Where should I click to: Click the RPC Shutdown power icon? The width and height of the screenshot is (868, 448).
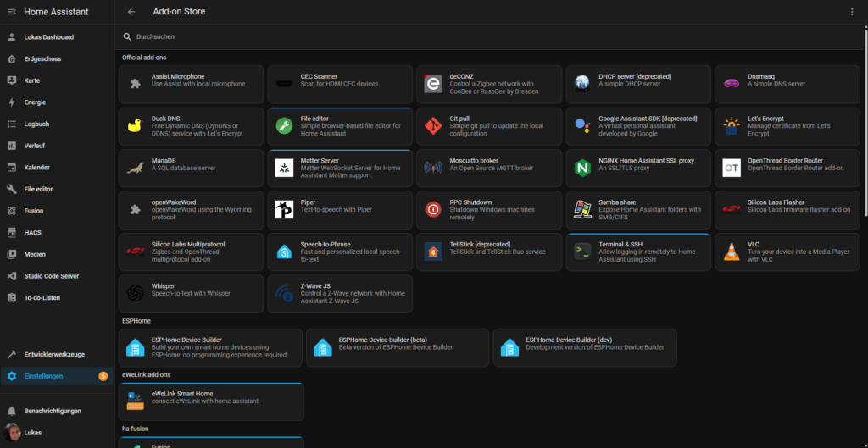pyautogui.click(x=433, y=210)
